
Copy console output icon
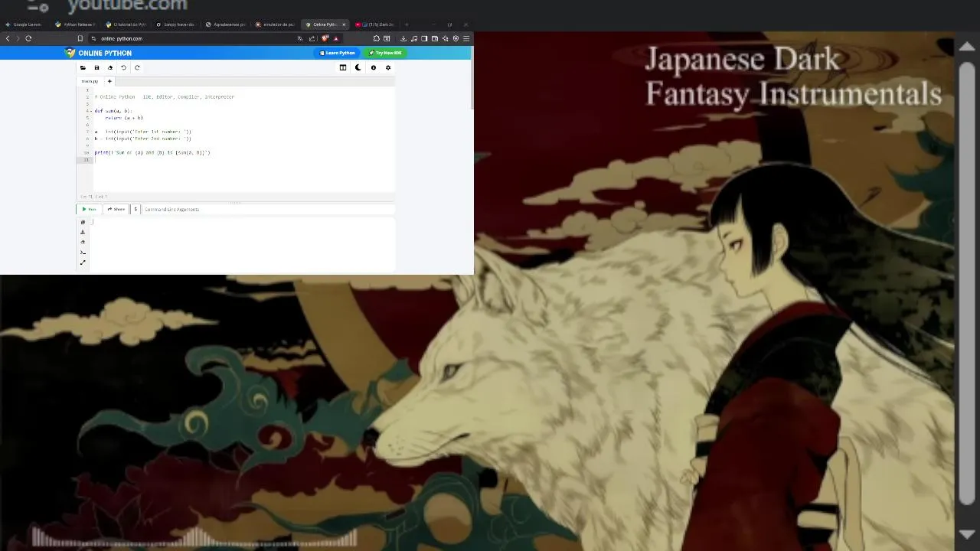(83, 222)
